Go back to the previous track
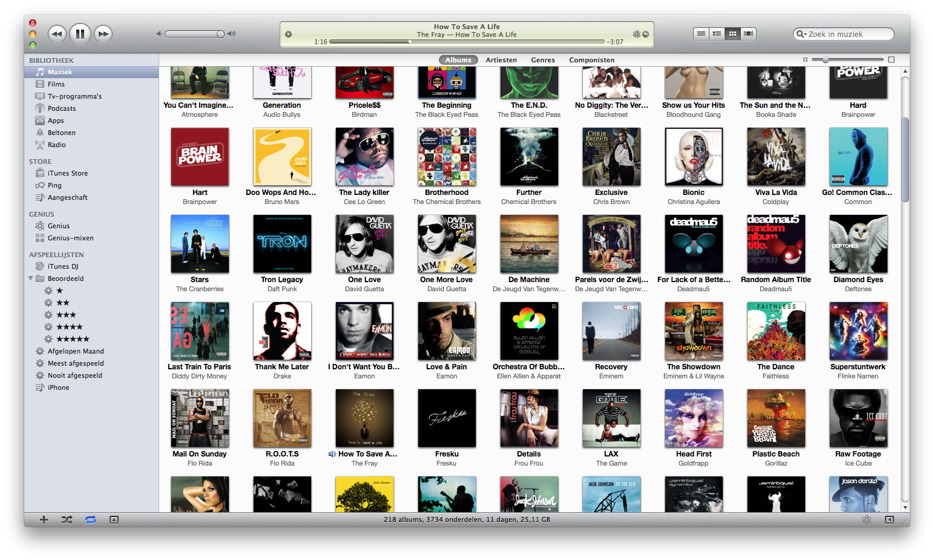 [57, 34]
